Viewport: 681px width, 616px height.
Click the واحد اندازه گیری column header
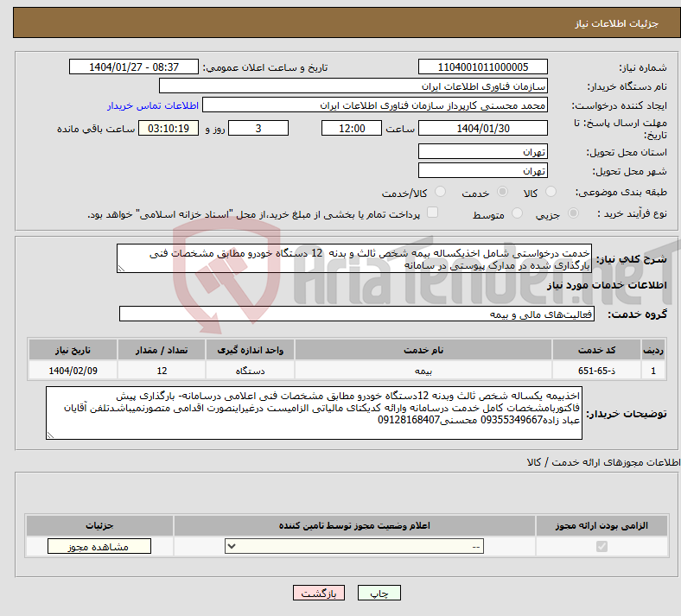pyautogui.click(x=250, y=350)
